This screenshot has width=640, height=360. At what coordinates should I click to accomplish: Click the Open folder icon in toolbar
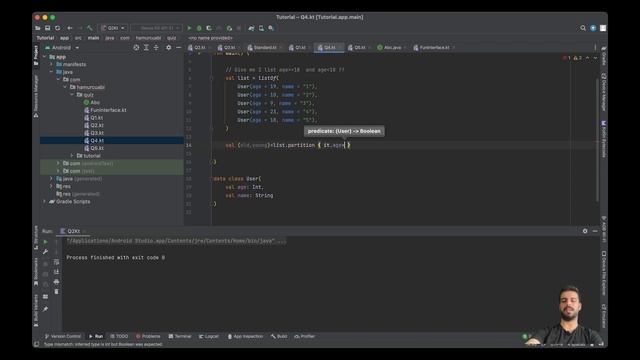pyautogui.click(x=38, y=28)
